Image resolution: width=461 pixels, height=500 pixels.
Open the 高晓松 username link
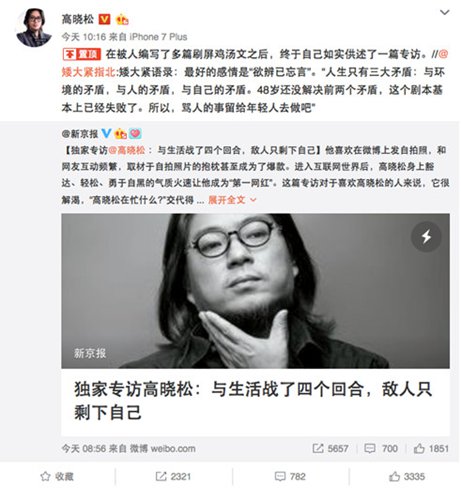click(x=78, y=19)
